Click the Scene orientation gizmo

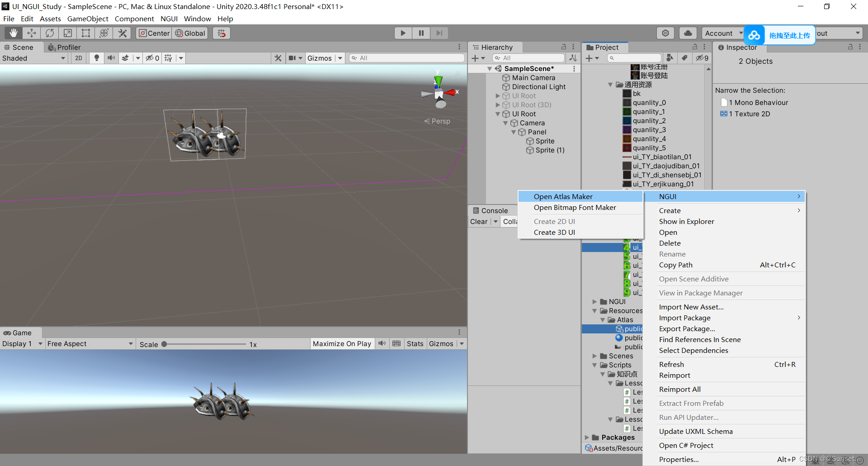pos(439,93)
